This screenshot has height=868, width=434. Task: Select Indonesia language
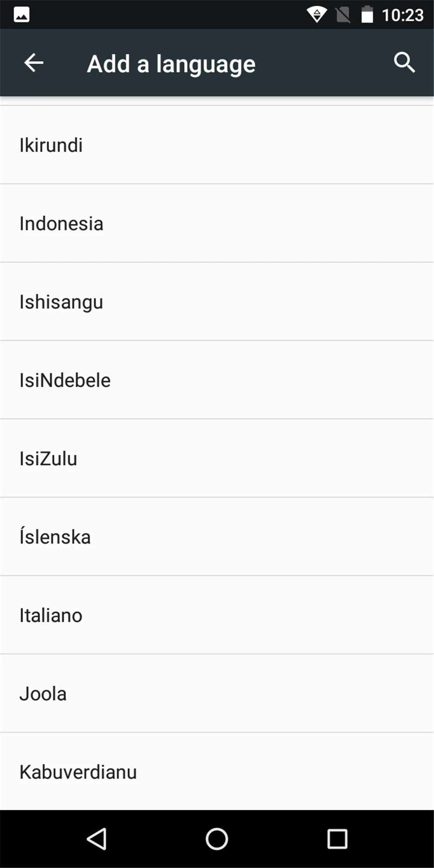click(x=217, y=223)
